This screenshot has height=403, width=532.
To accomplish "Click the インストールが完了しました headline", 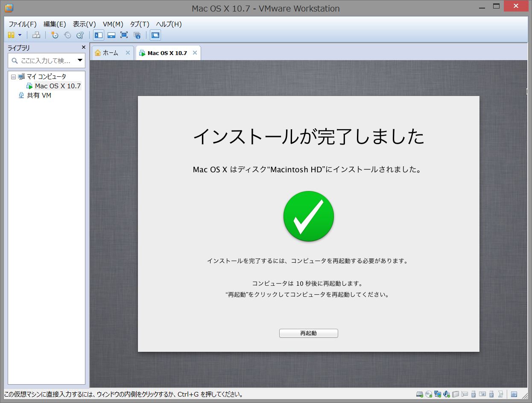I will pyautogui.click(x=308, y=136).
